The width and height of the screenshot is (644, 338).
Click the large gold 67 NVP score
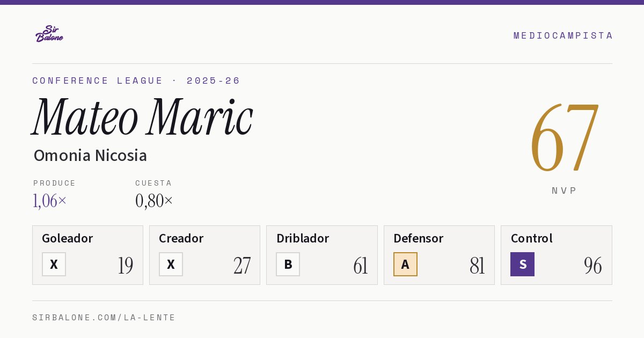coord(564,137)
